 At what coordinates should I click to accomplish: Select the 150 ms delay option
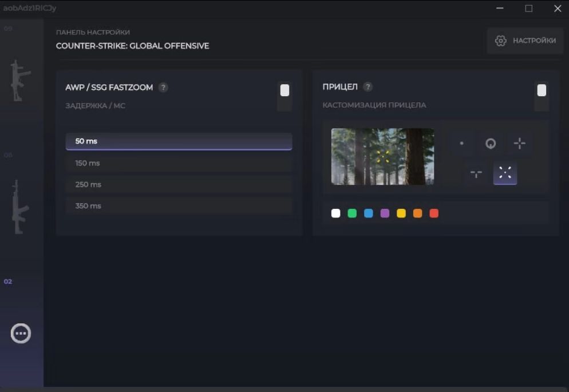coord(179,163)
